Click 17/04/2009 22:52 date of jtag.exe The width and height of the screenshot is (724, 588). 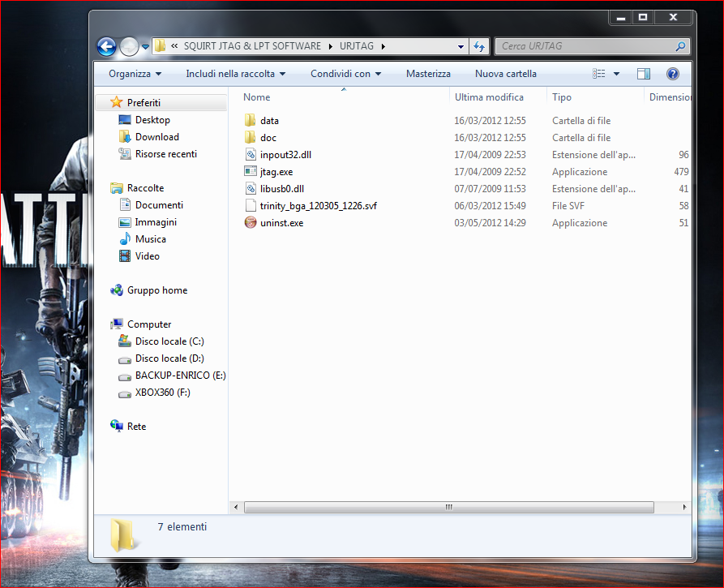click(490, 172)
